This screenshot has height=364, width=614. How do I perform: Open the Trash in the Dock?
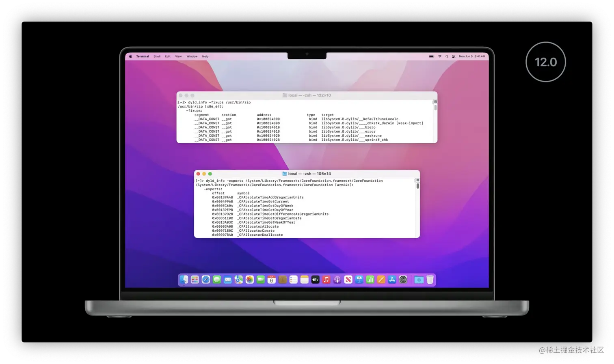(430, 280)
